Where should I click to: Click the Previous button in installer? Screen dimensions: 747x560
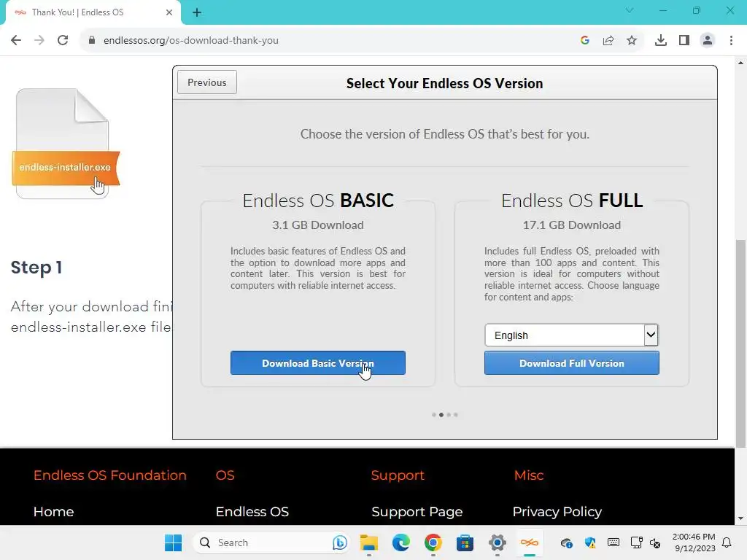click(x=206, y=82)
